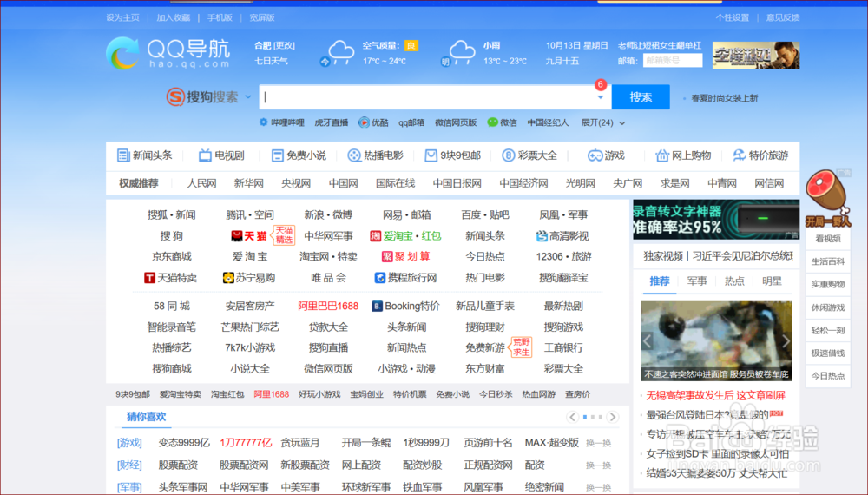Open 无锡高架事故 red headline link
This screenshot has width=868, height=495.
click(716, 395)
